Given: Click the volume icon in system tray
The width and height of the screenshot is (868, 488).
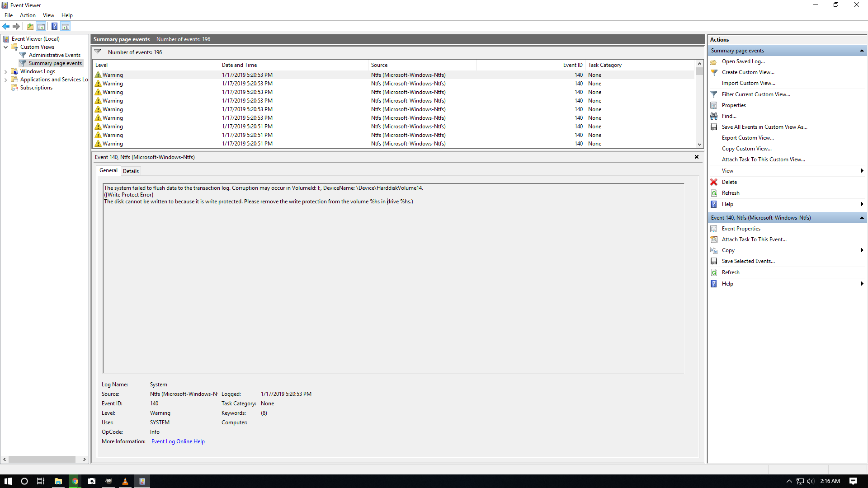Looking at the screenshot, I should pyautogui.click(x=811, y=481).
